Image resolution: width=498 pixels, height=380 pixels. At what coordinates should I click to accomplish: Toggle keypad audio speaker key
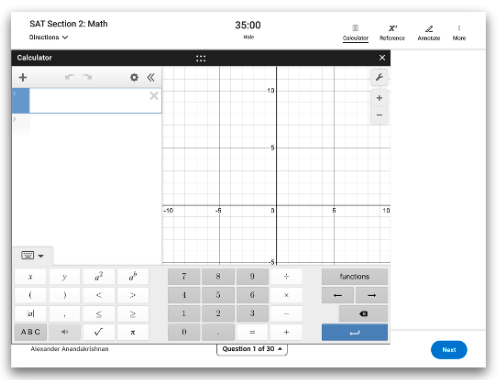(x=65, y=332)
